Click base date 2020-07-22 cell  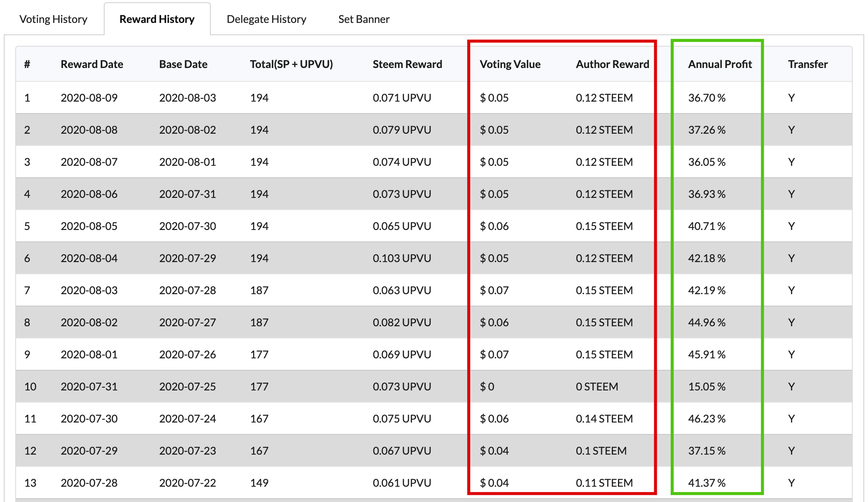click(187, 483)
